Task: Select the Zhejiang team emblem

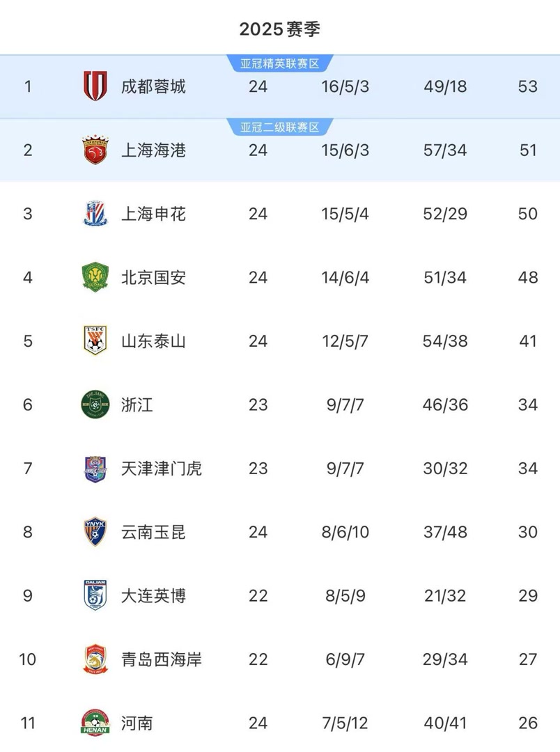Action: [x=94, y=405]
